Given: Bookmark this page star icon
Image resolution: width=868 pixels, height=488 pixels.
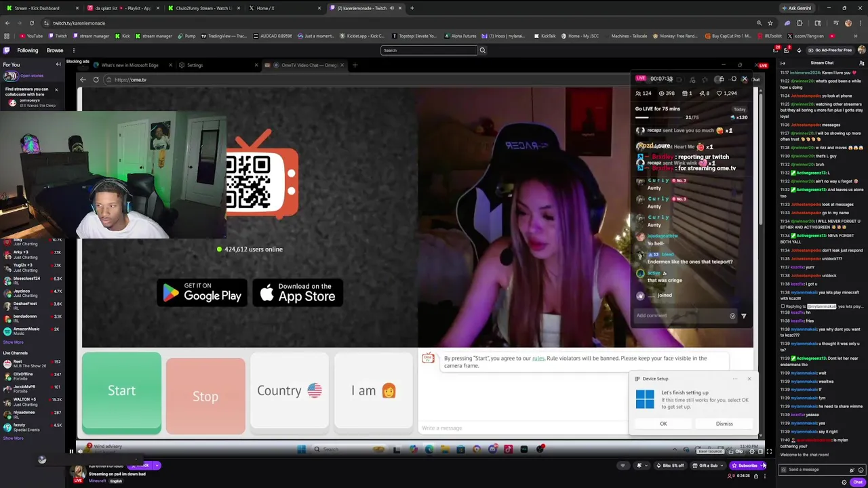Looking at the screenshot, I should coord(770,23).
